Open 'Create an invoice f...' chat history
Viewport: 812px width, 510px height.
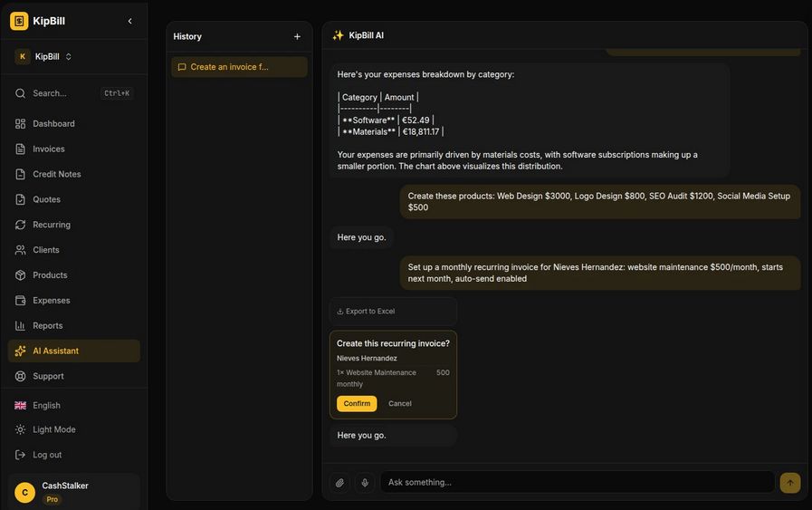tap(239, 67)
